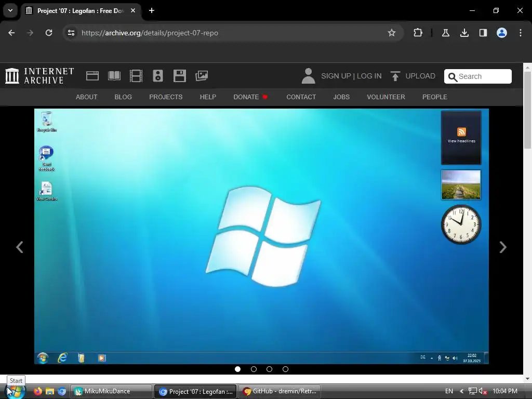Open the tab search dropdown arrow

coord(10,10)
